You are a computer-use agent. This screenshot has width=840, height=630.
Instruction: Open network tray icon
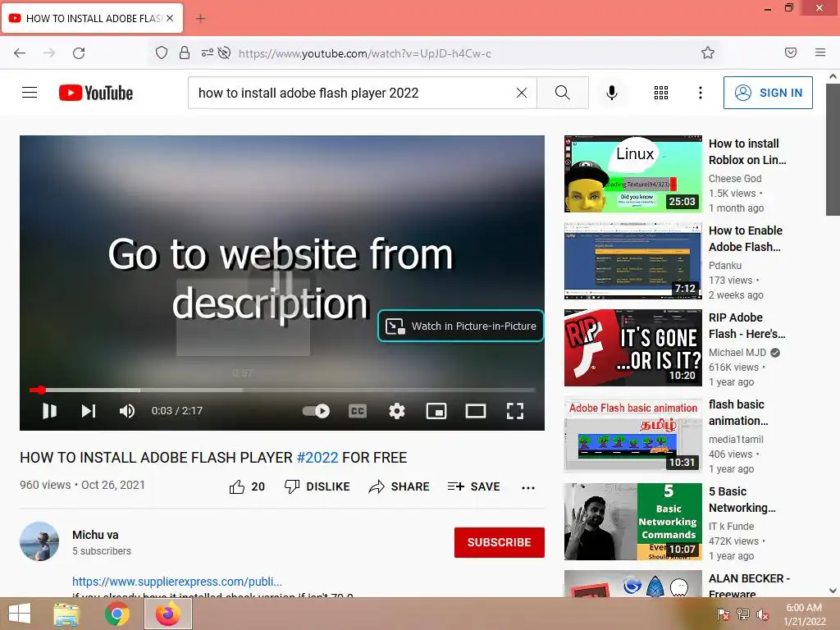(x=743, y=614)
